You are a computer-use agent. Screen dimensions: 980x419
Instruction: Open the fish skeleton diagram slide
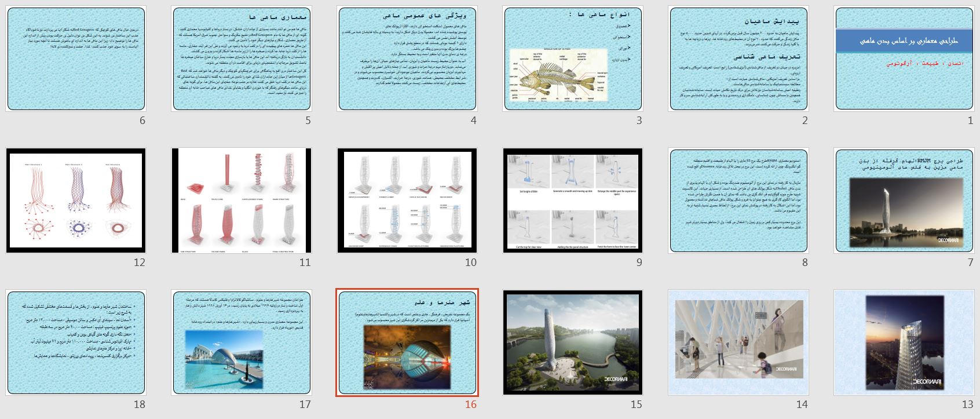click(572, 59)
